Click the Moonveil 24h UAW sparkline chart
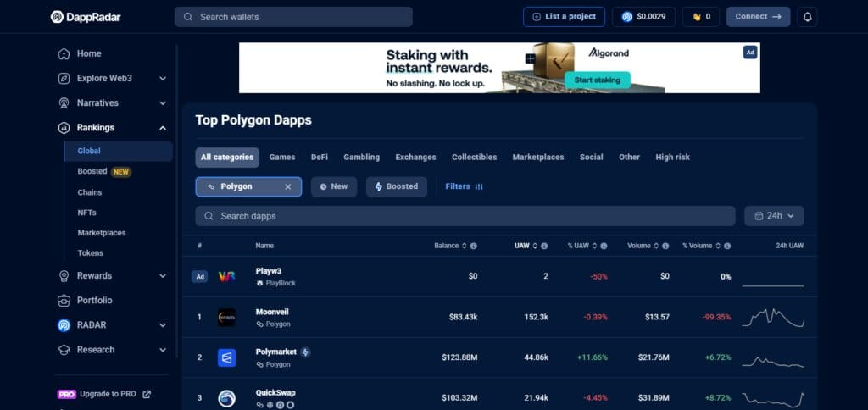868x410 pixels. (773, 318)
